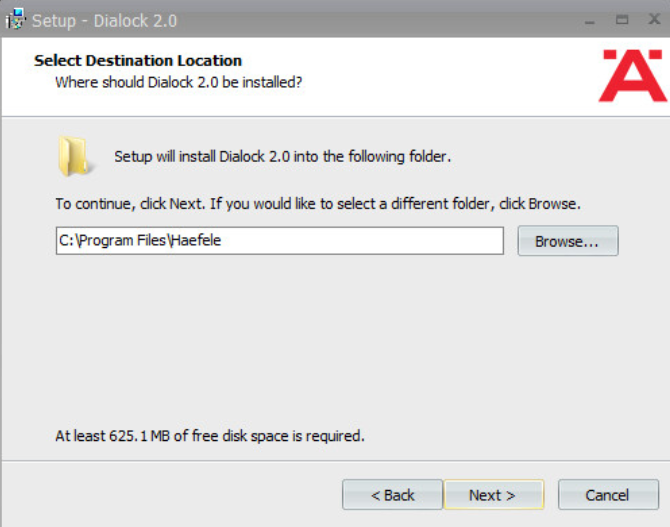Image resolution: width=670 pixels, height=527 pixels.
Task: Click the 625.1 MB disk space notice
Action: pyautogui.click(x=210, y=436)
